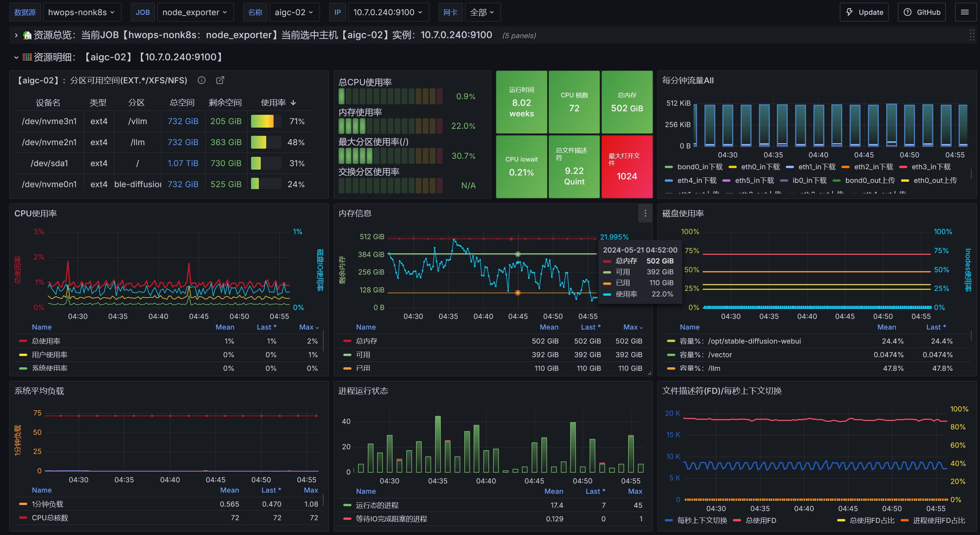This screenshot has height=535, width=980.
Task: Collapse the 资源明细 row section
Action: 16,57
